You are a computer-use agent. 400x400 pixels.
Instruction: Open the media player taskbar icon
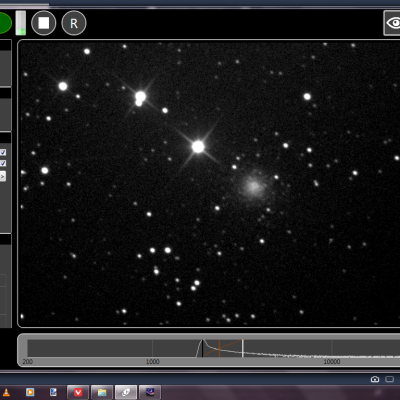click(30, 392)
